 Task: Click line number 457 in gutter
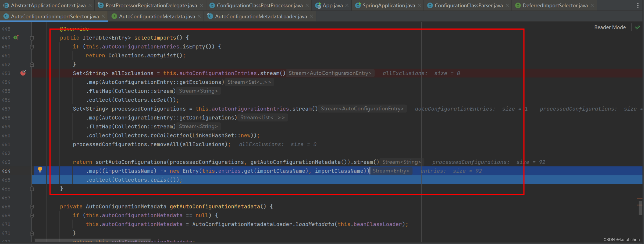6,109
